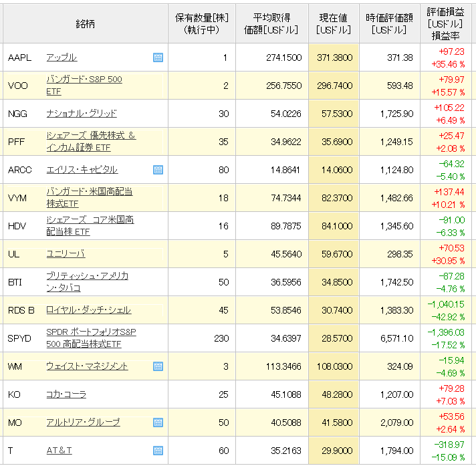Image resolution: width=476 pixels, height=470 pixels.
Task: Select the BTI ticker symbol
Action: (15, 282)
